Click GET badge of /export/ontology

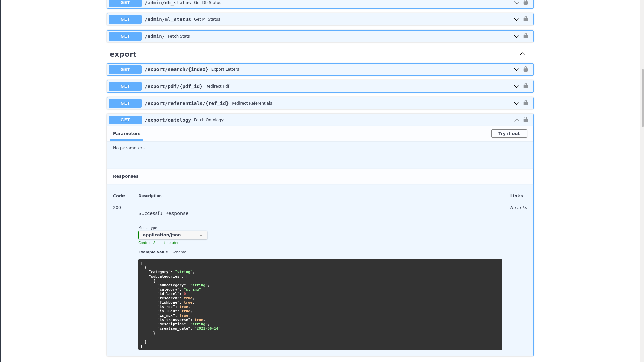pyautogui.click(x=125, y=120)
